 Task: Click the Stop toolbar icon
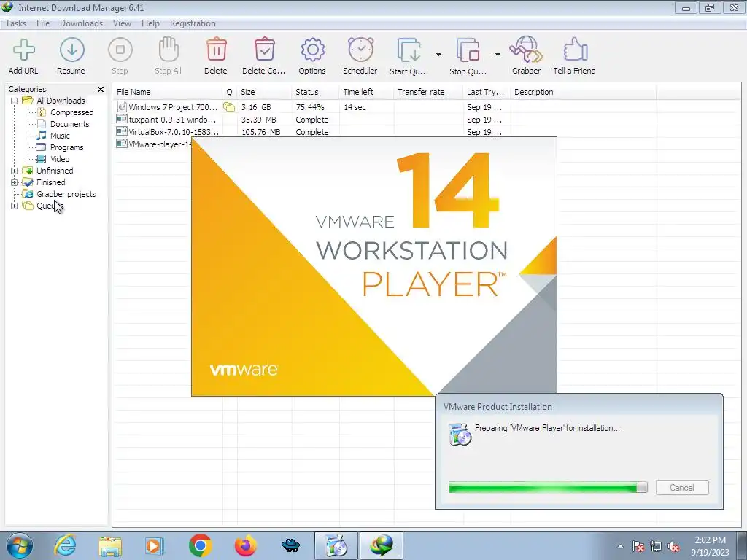coord(120,50)
